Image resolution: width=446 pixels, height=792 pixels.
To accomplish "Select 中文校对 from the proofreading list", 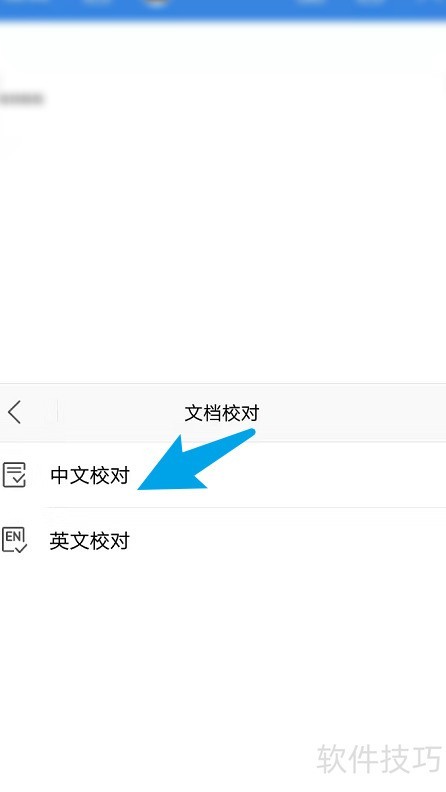I will coord(223,475).
